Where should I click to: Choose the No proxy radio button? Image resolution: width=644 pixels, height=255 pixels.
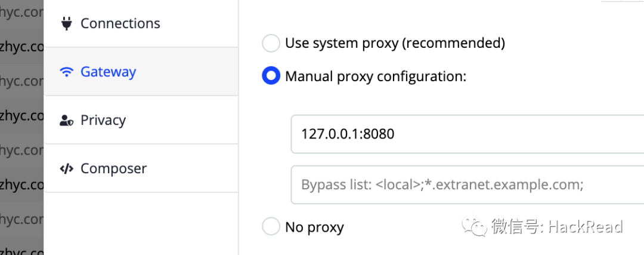pyautogui.click(x=271, y=227)
